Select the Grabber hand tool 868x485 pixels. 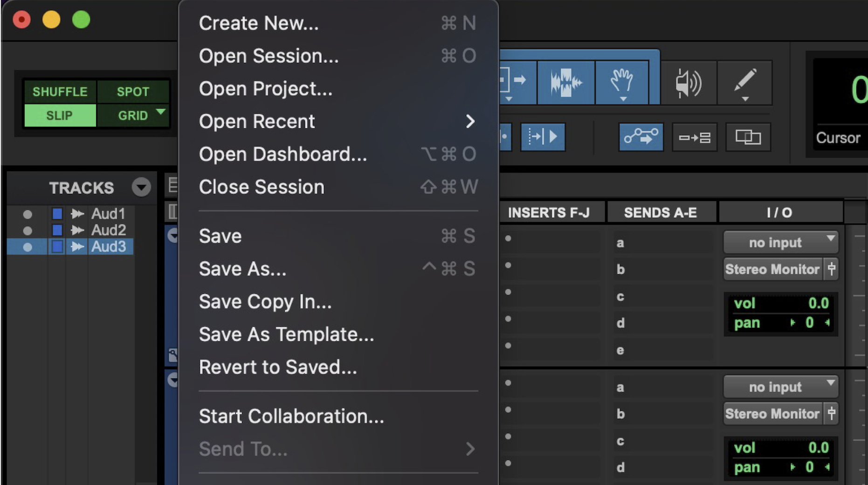pyautogui.click(x=622, y=83)
